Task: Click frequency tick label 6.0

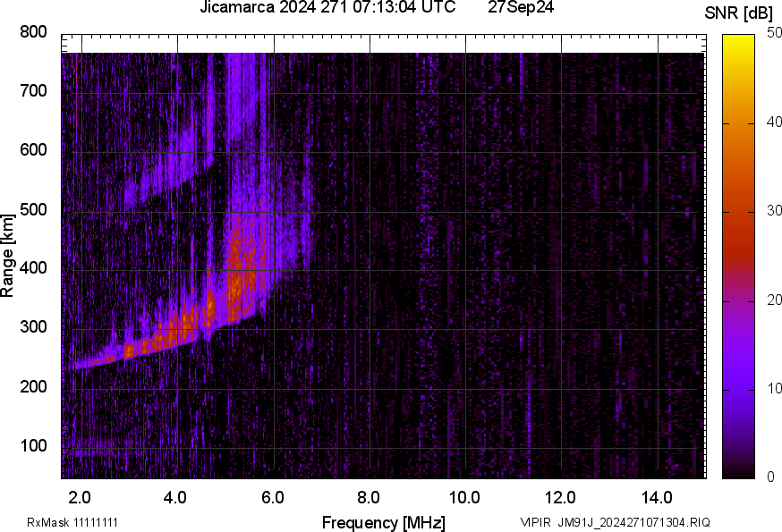Action: [x=272, y=497]
